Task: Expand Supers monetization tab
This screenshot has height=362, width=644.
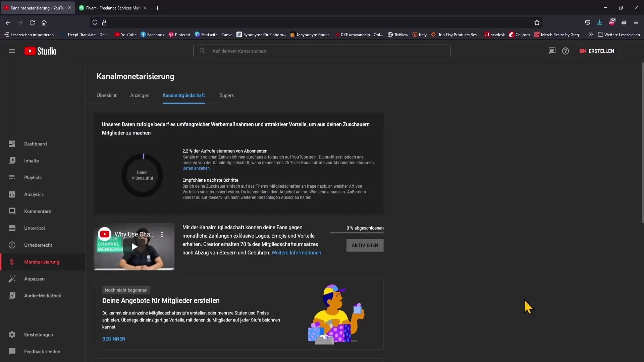Action: 227,95
